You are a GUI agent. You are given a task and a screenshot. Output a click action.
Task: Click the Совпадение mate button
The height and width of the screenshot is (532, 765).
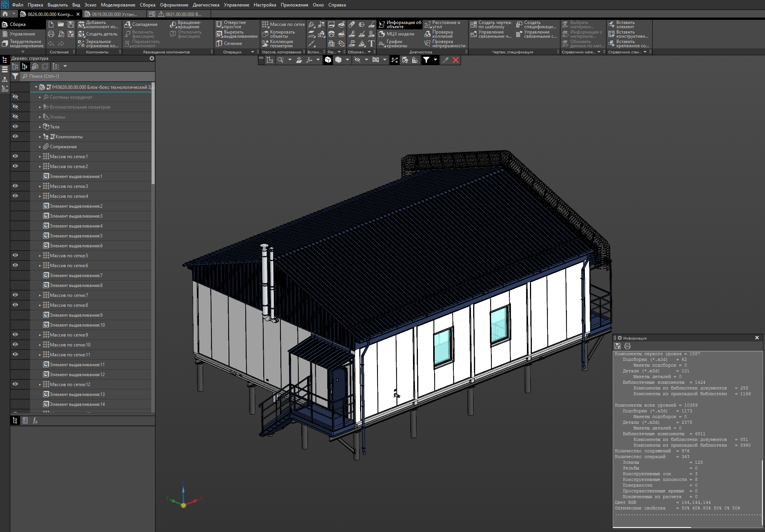tap(141, 24)
